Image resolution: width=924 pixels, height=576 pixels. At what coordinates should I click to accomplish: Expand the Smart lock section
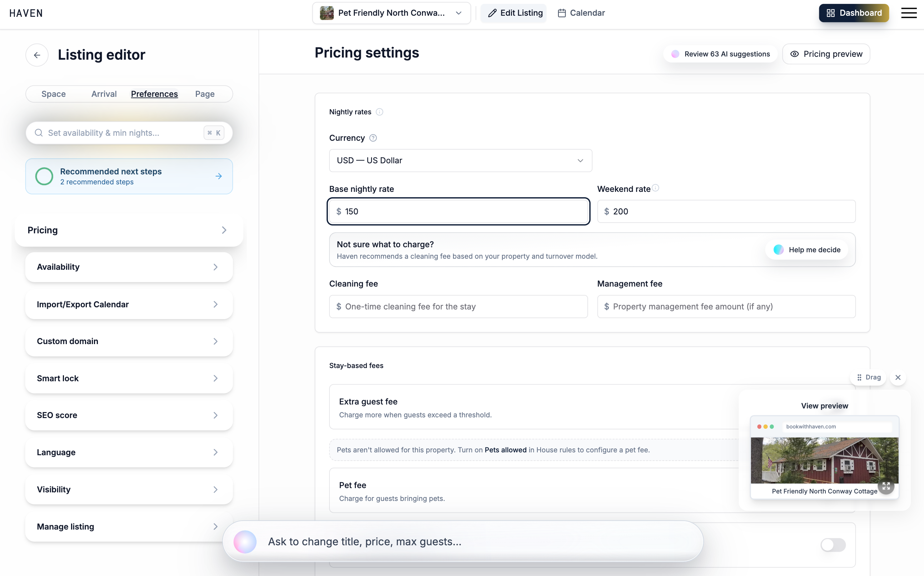click(x=129, y=378)
